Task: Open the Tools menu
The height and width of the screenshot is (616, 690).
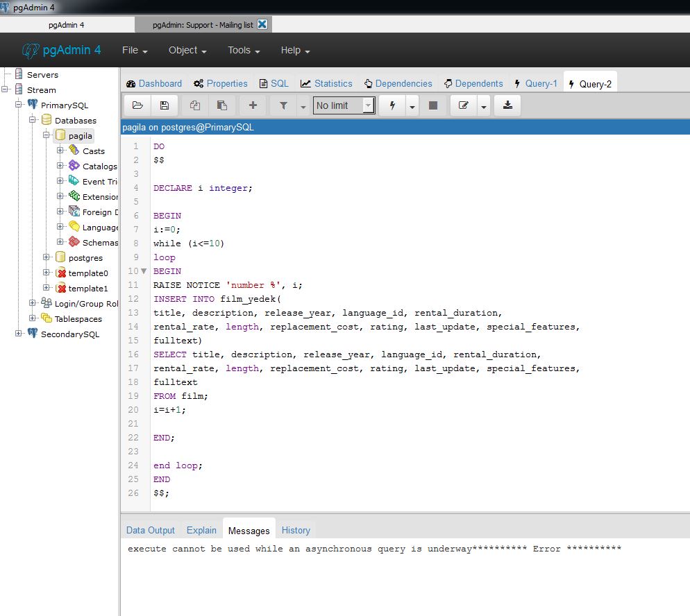Action: pyautogui.click(x=243, y=50)
